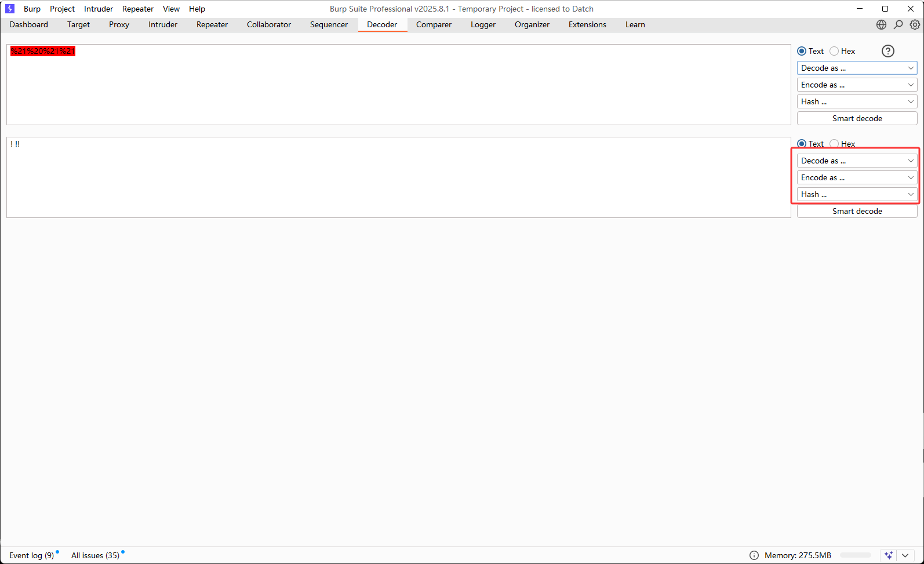This screenshot has height=564, width=924.
Task: Select Hex radio for the first decoder panel
Action: (834, 51)
